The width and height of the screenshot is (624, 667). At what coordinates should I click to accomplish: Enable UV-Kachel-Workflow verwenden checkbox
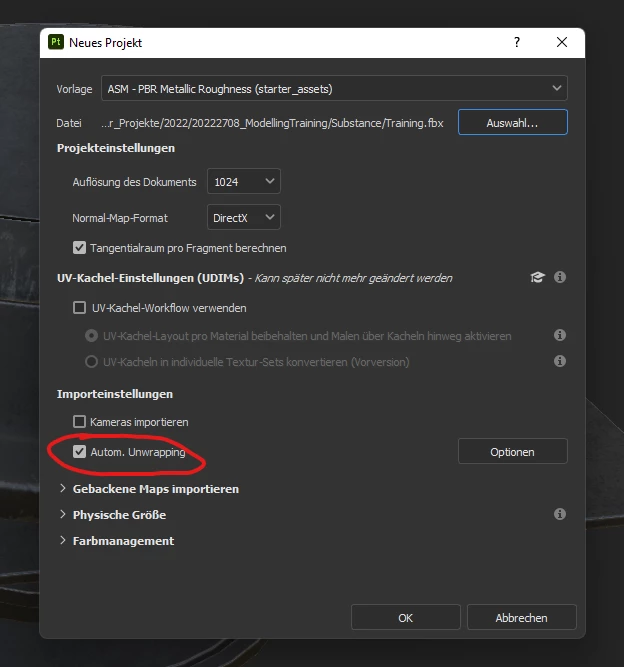coord(80,308)
